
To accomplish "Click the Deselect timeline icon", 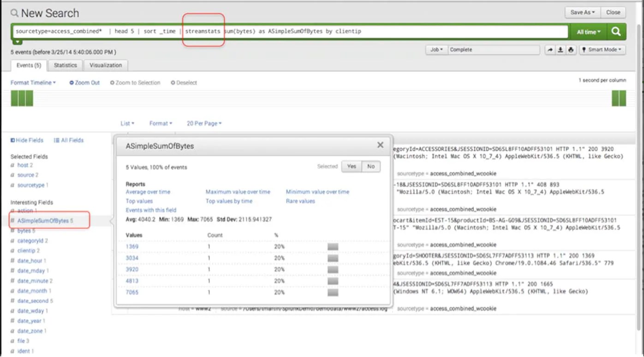I will pos(183,83).
